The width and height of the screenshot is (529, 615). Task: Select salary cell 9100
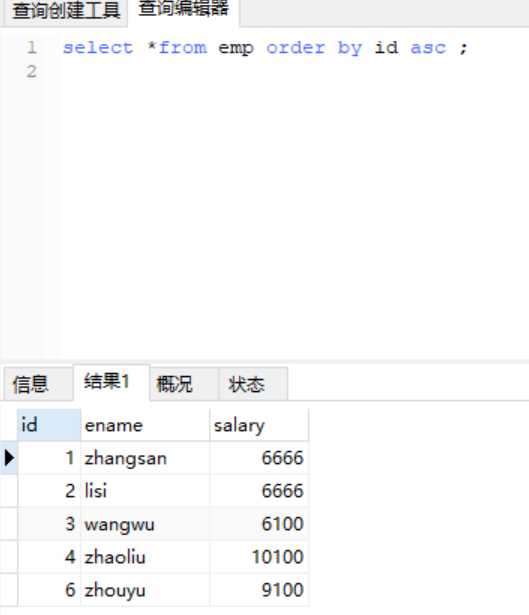tap(259, 590)
